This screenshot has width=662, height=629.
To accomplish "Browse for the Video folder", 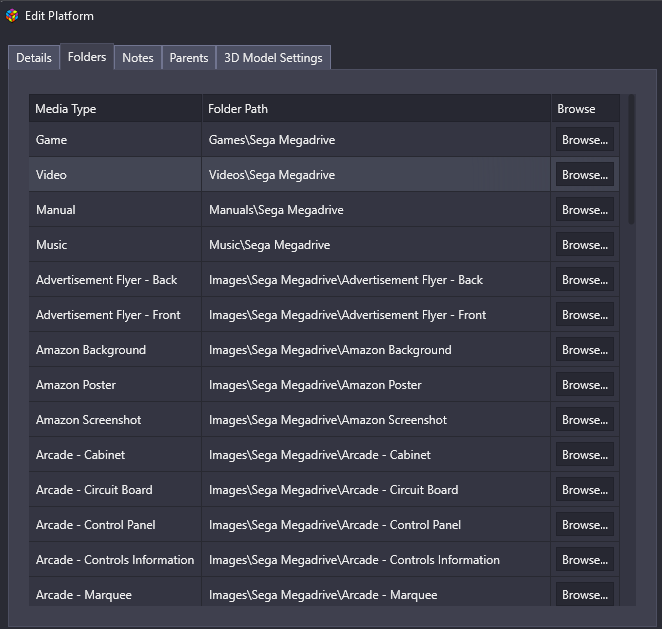I will tap(585, 174).
